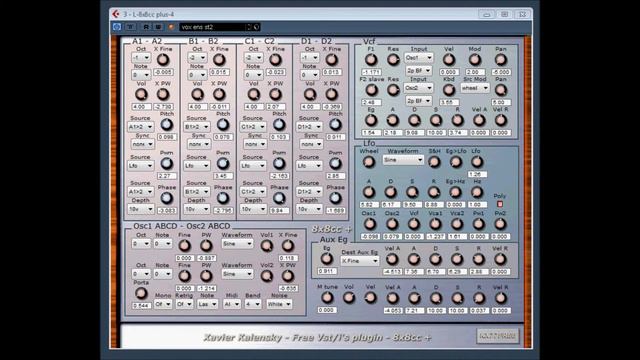Click the C1-C2 Pitch knob
640x360 pixels.
[x=279, y=124]
